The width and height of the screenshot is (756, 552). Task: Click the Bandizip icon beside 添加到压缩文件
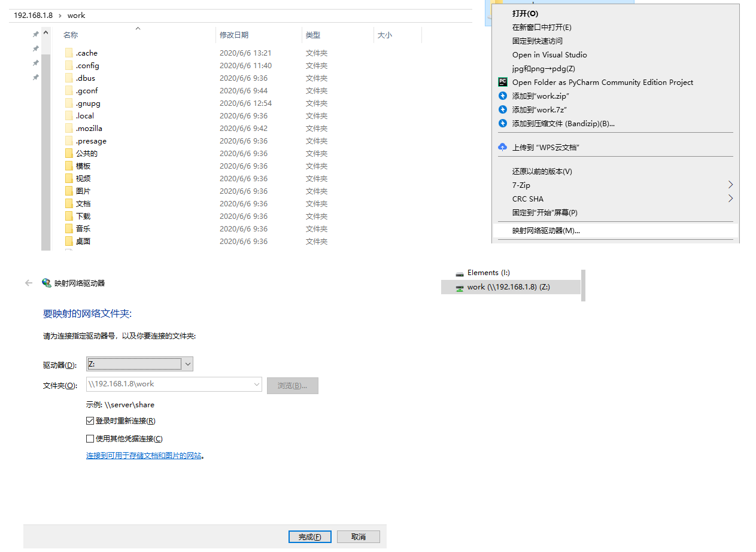502,123
